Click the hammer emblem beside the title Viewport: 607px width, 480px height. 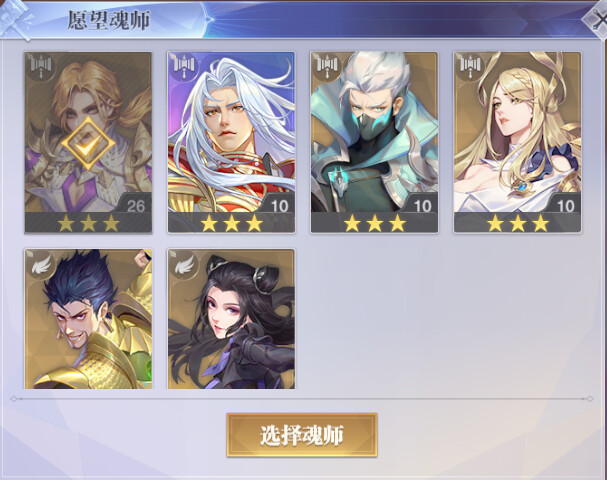click(x=15, y=19)
